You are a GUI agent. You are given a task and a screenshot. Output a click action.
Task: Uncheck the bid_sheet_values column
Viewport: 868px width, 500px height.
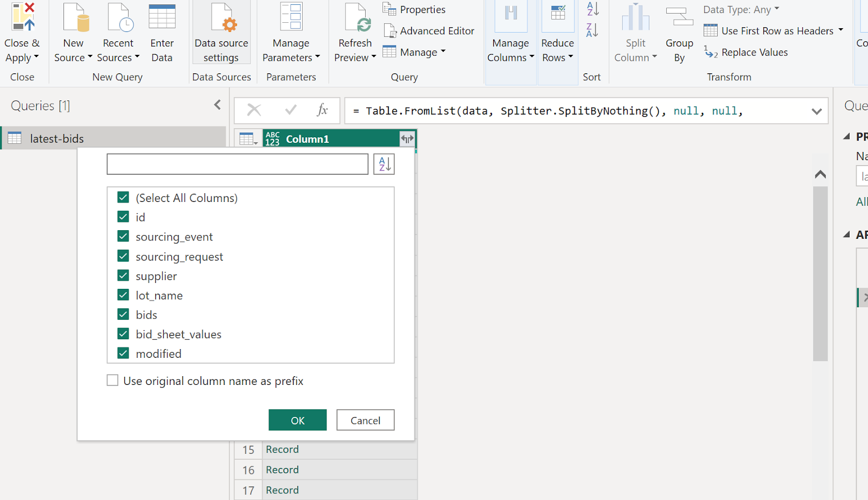[x=123, y=334]
